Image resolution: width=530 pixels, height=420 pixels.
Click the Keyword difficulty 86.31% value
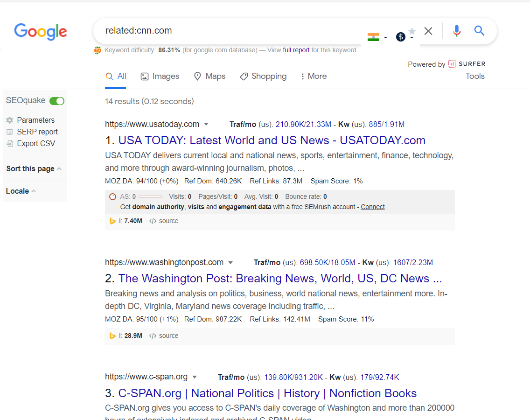click(x=169, y=50)
